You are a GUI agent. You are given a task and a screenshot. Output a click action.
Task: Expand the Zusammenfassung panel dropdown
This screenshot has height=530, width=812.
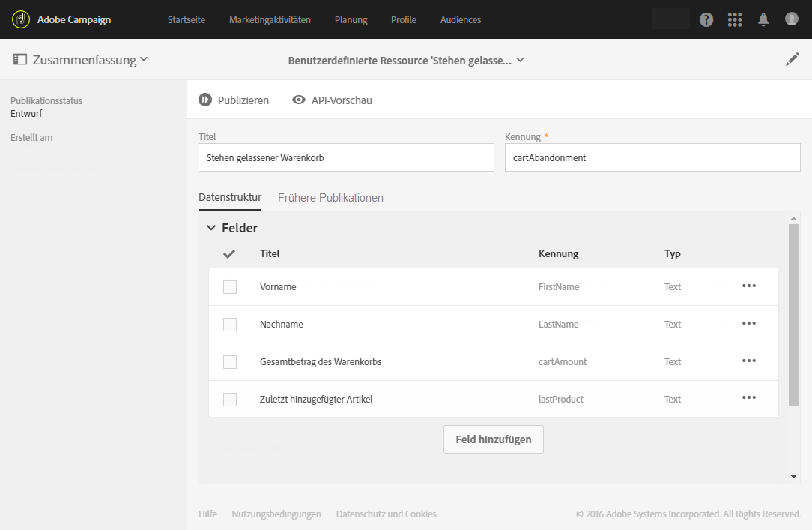144,60
